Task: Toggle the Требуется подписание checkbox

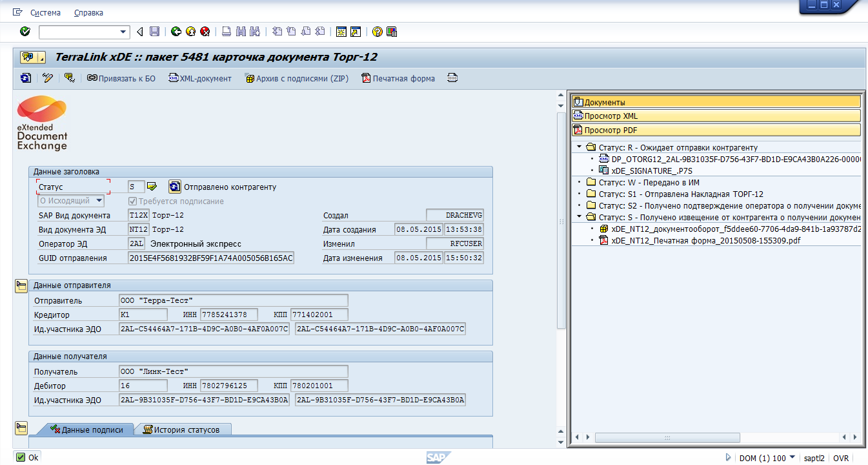Action: click(133, 201)
